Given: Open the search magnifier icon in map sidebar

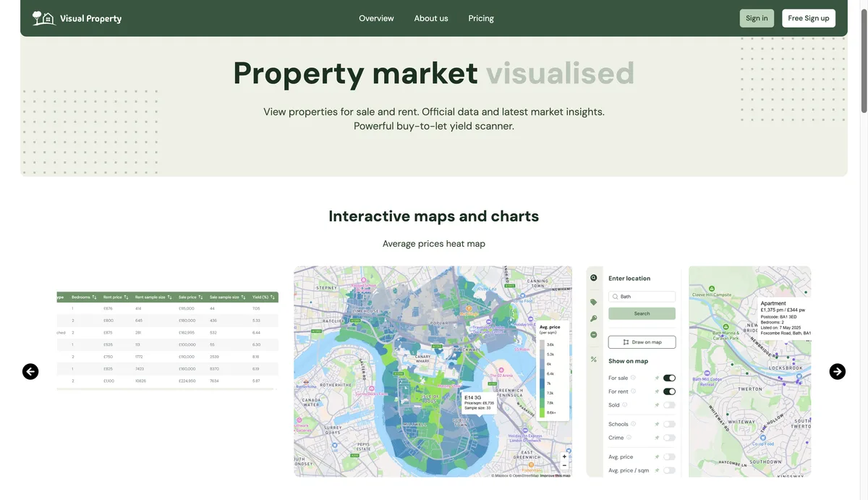Looking at the screenshot, I should [594, 278].
